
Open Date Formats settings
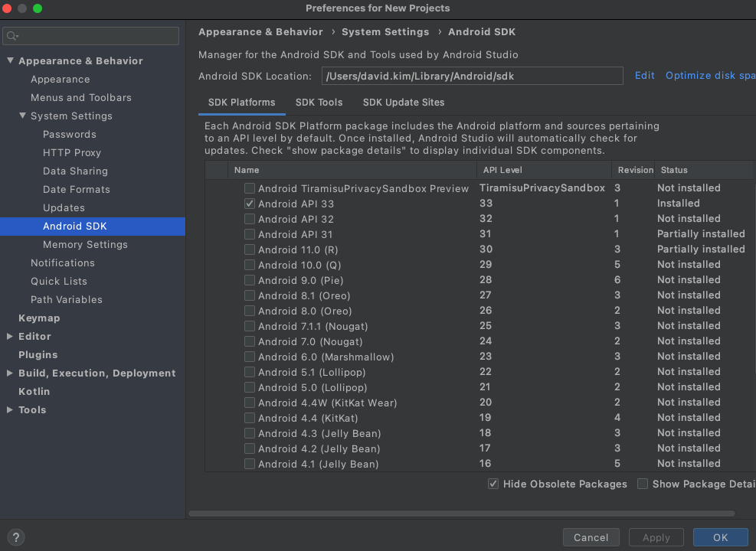[76, 189]
